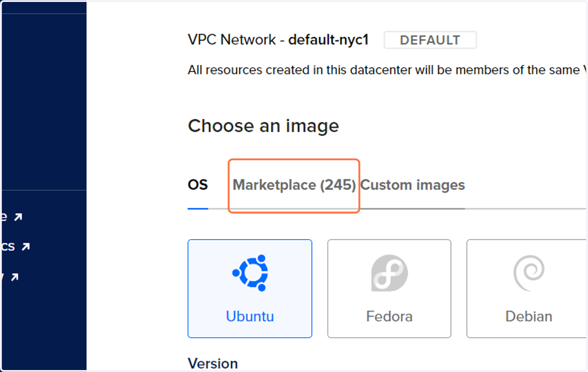
Task: Click the VPC datacenter description sentence
Action: pos(387,70)
